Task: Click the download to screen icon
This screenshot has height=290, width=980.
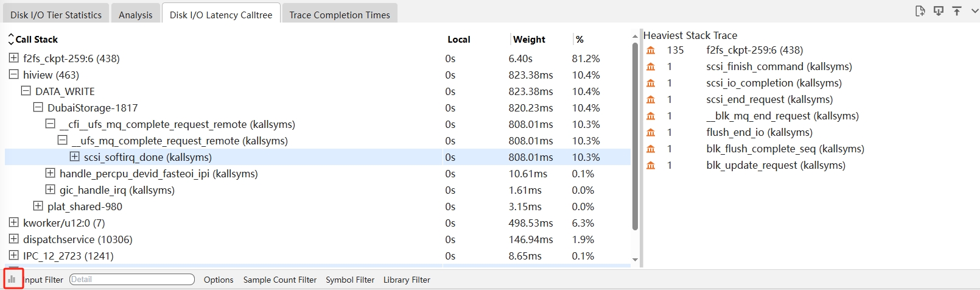Action: (939, 11)
